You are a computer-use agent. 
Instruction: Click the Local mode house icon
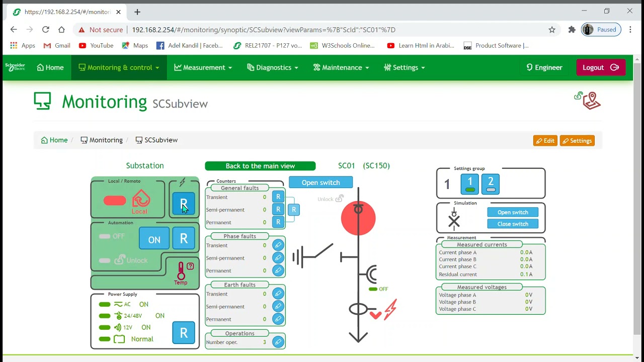click(141, 199)
